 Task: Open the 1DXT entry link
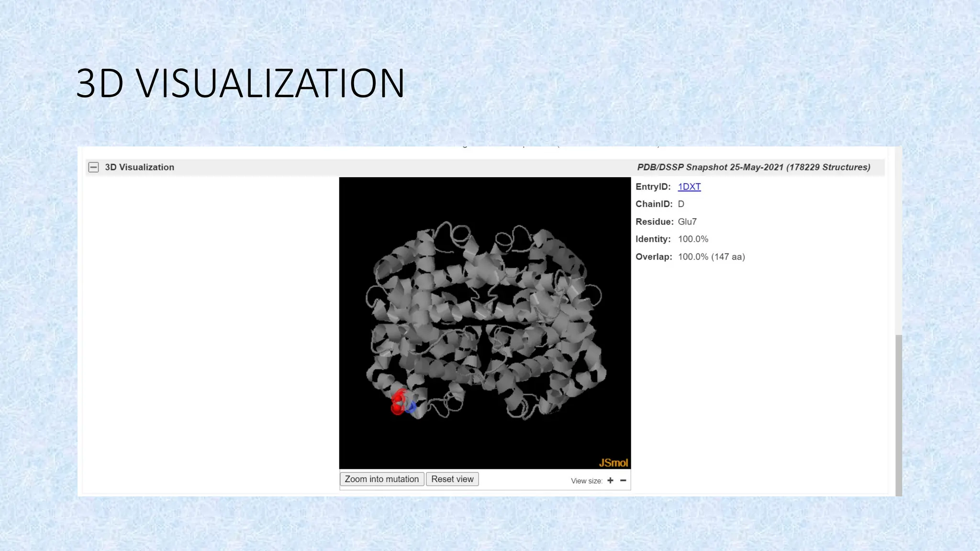[689, 187]
